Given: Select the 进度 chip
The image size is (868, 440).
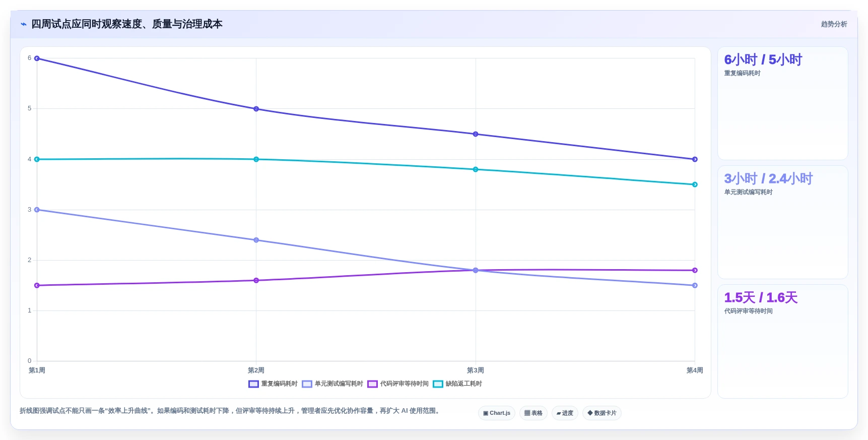Looking at the screenshot, I should tap(565, 413).
